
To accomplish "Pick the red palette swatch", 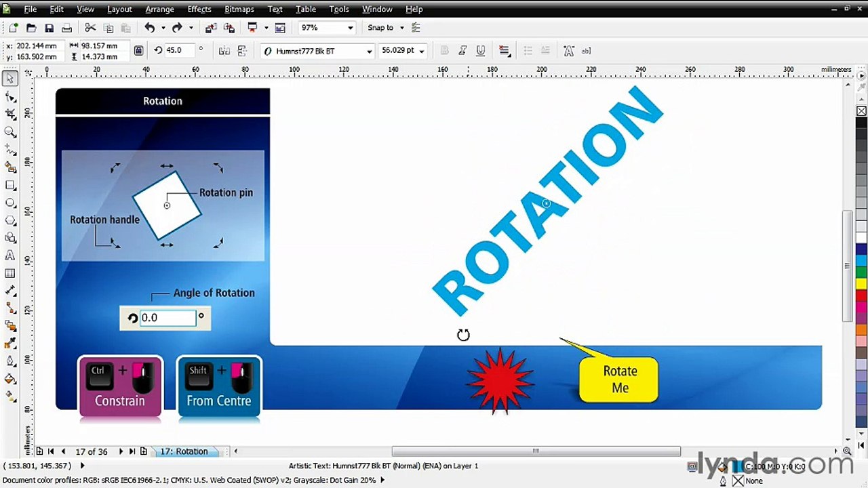I will coord(861,296).
